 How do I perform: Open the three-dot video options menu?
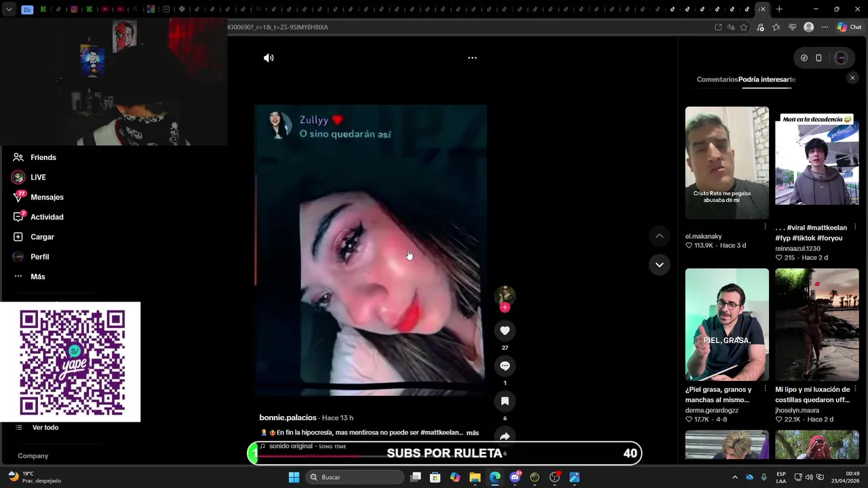[472, 58]
